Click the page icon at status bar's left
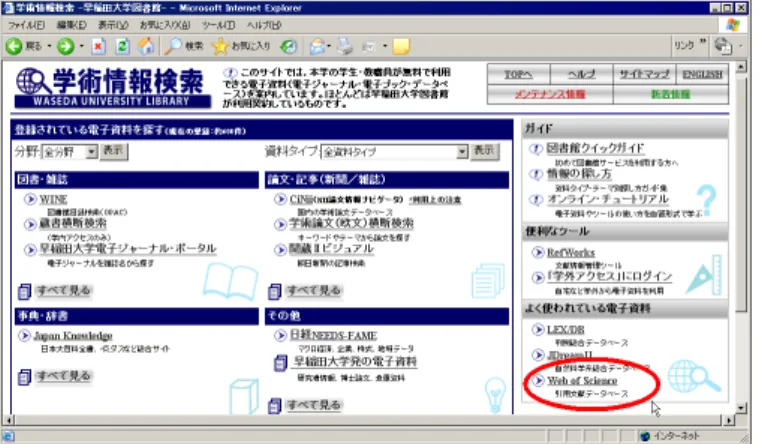759x444 pixels. [x=9, y=436]
